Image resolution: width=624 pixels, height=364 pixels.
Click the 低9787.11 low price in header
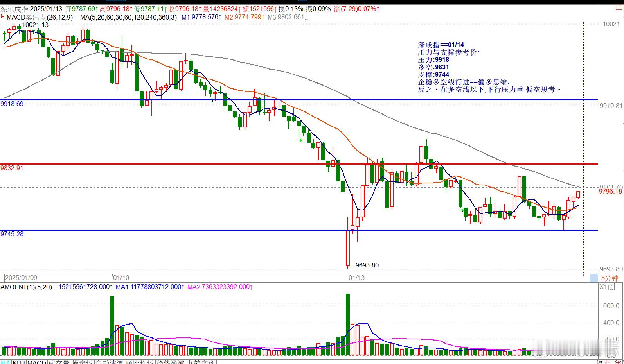point(150,9)
